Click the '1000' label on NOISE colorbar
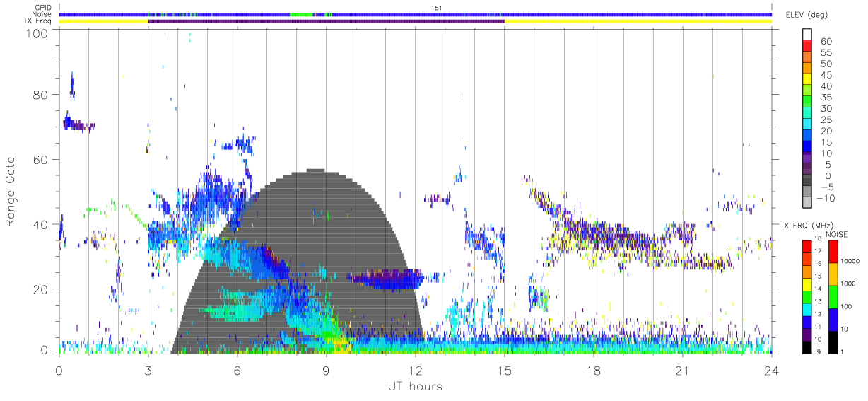The image size is (868, 401). (850, 285)
